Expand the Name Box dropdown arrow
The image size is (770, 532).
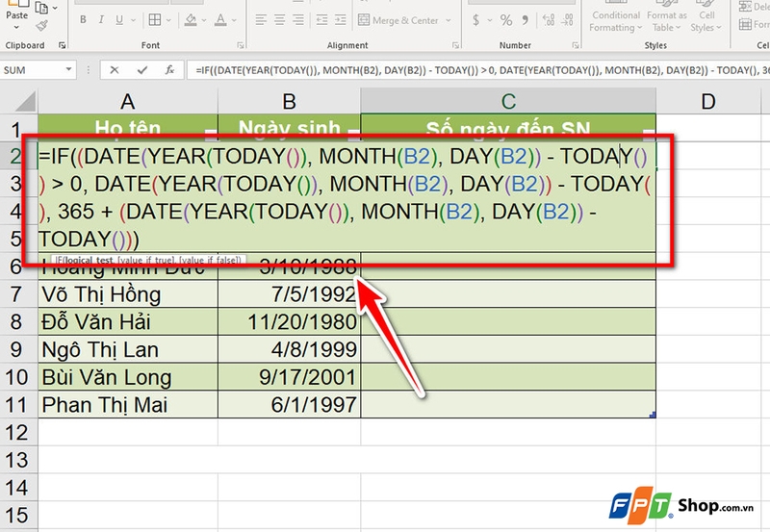tap(68, 69)
